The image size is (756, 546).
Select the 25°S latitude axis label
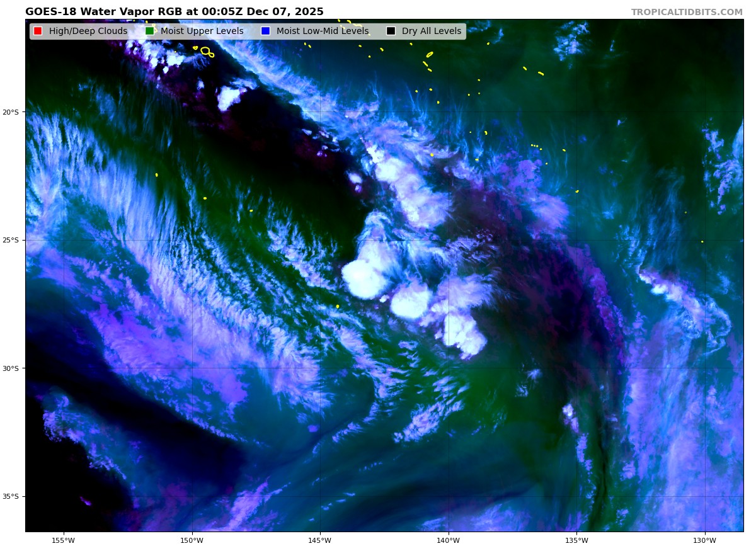tap(11, 240)
